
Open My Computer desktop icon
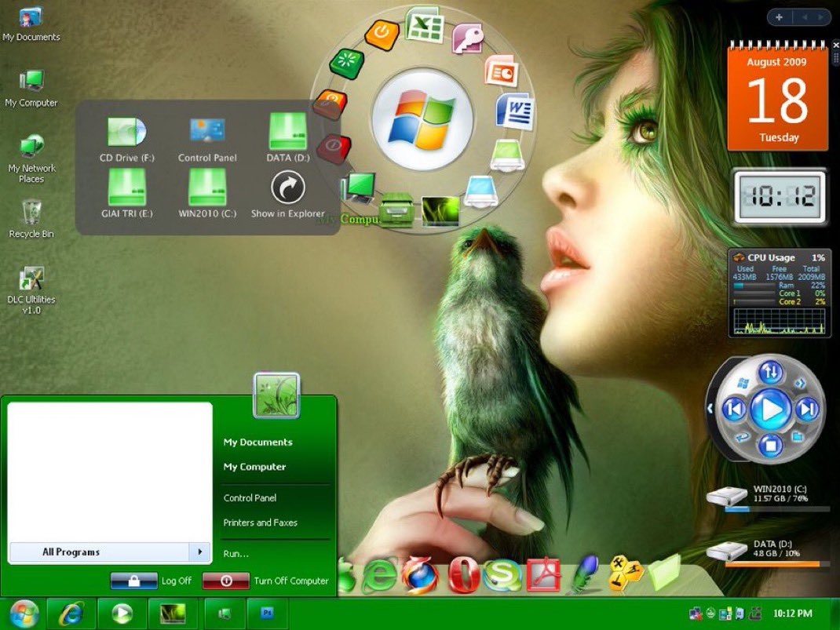point(31,89)
